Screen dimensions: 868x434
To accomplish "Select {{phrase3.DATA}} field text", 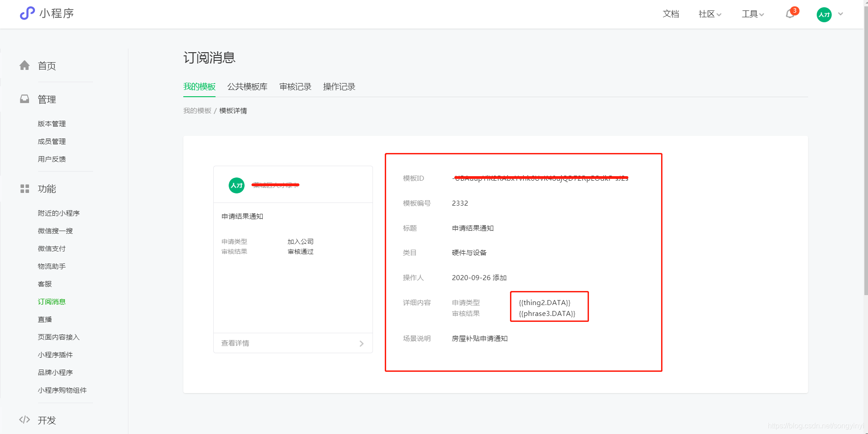I will pos(547,313).
